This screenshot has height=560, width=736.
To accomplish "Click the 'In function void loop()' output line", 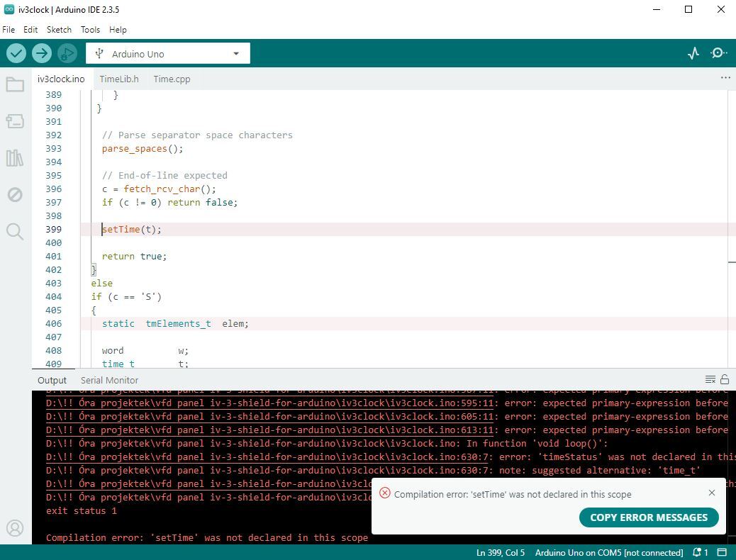I will (327, 444).
